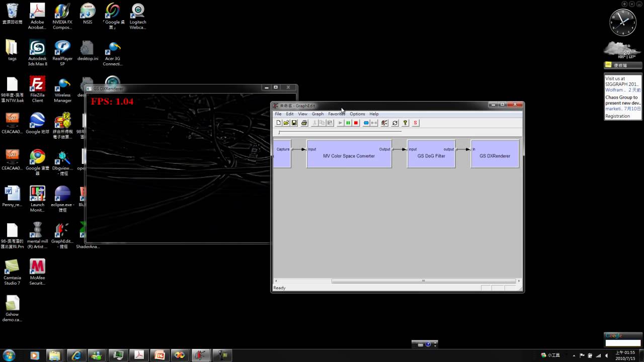The height and width of the screenshot is (362, 644).
Task: Click FPS: 1.04 text in renderer window
Action: click(112, 102)
